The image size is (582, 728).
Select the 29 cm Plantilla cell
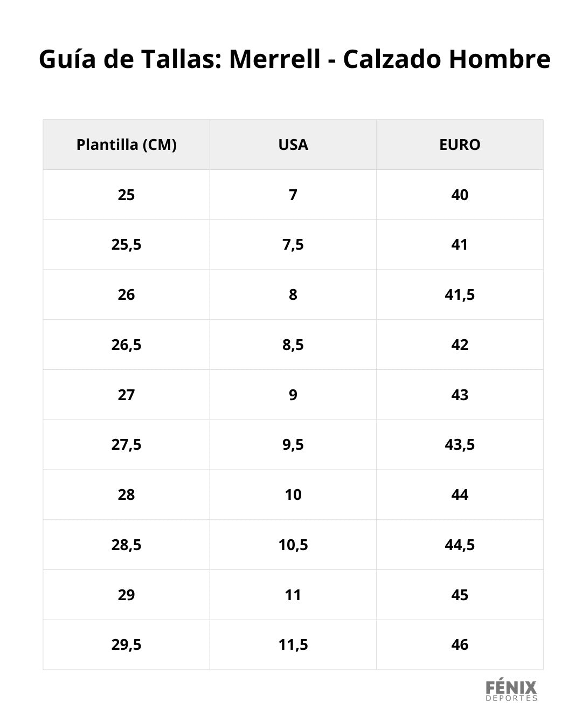[x=126, y=595]
